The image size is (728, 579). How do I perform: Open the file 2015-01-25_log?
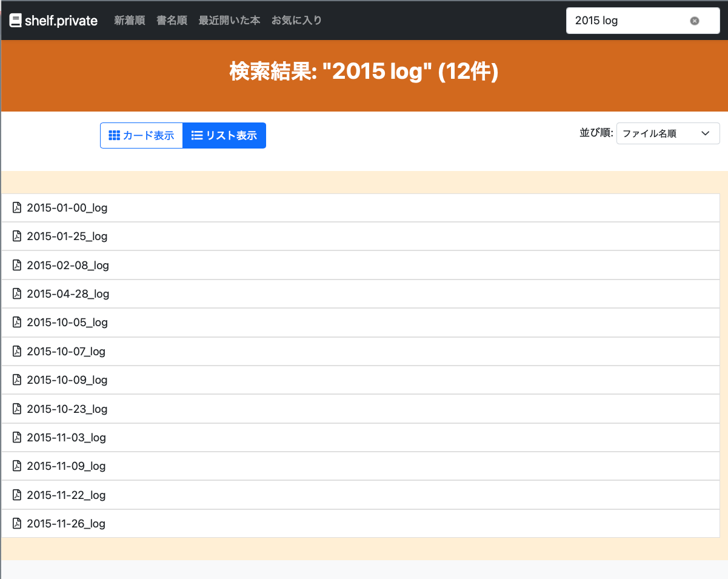(x=360, y=236)
